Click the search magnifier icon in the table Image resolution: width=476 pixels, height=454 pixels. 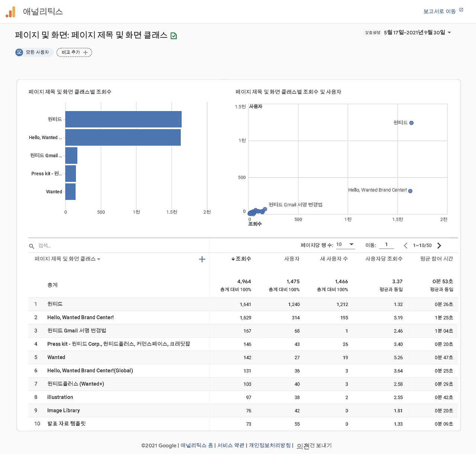(x=32, y=246)
